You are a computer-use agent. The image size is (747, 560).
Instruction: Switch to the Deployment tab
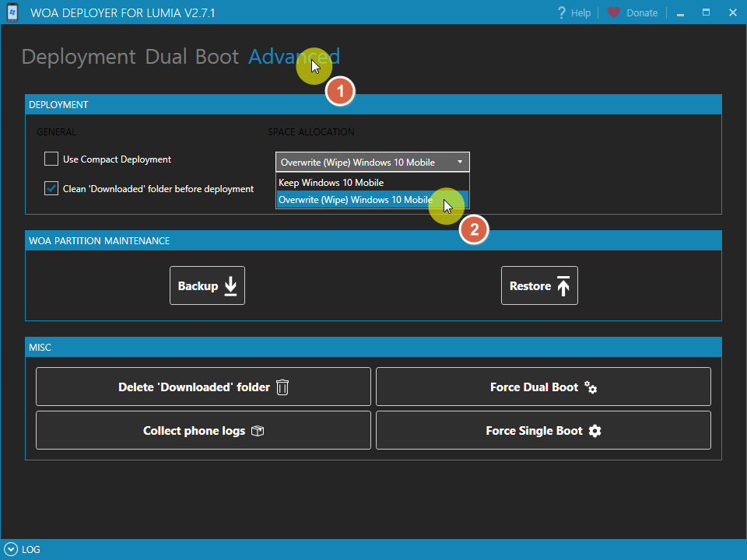tap(79, 57)
